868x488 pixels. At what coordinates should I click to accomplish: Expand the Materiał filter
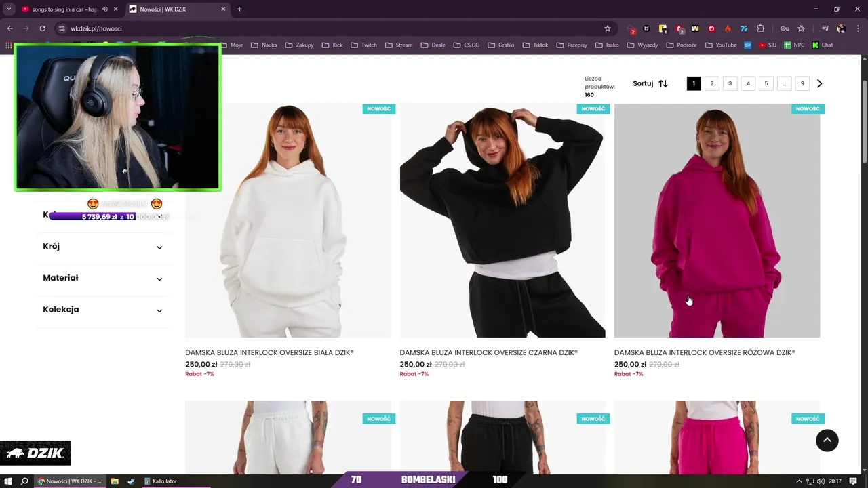pyautogui.click(x=103, y=278)
